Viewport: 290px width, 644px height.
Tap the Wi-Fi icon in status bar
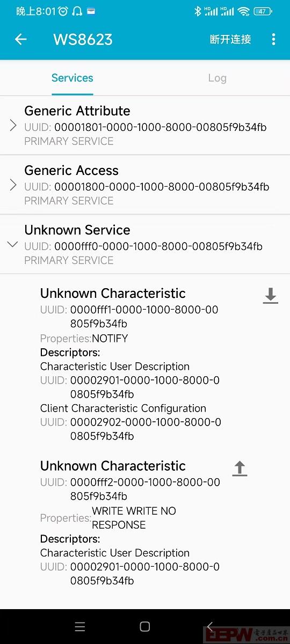244,11
